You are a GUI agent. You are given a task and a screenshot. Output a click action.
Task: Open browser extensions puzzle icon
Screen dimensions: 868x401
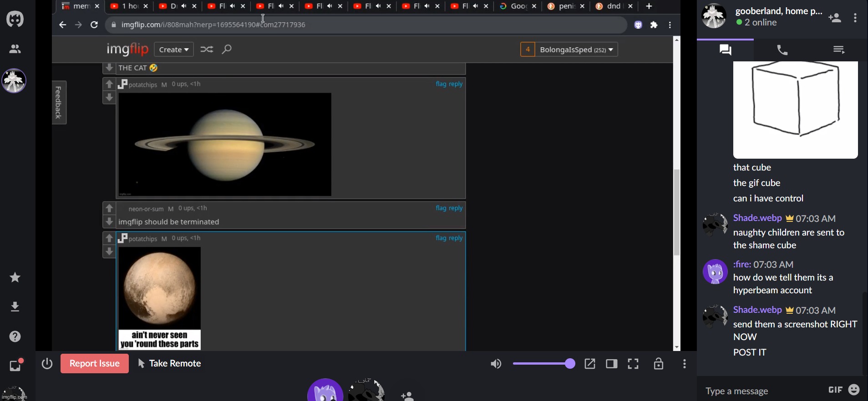coord(654,25)
